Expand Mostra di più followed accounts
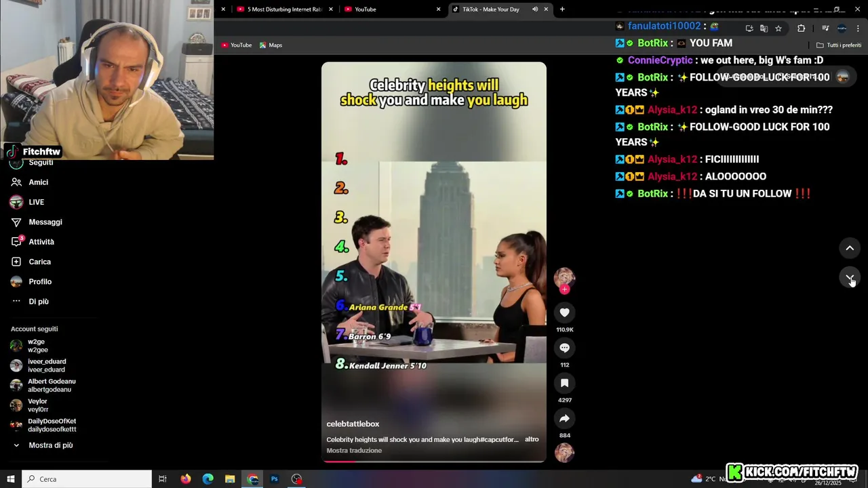The width and height of the screenshot is (868, 488). click(51, 445)
